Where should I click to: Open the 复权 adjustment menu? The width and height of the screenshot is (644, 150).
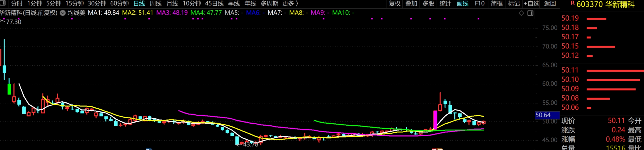(x=394, y=4)
